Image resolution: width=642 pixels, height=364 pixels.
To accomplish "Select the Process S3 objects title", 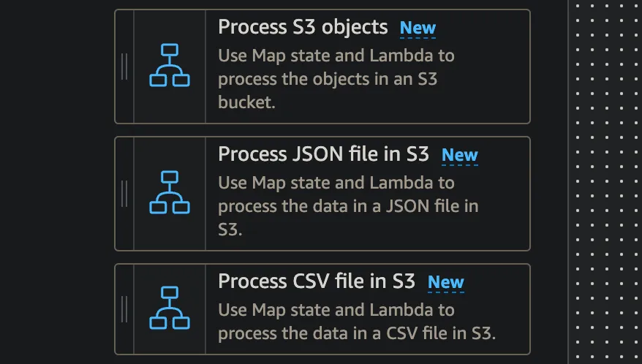I will [x=303, y=28].
